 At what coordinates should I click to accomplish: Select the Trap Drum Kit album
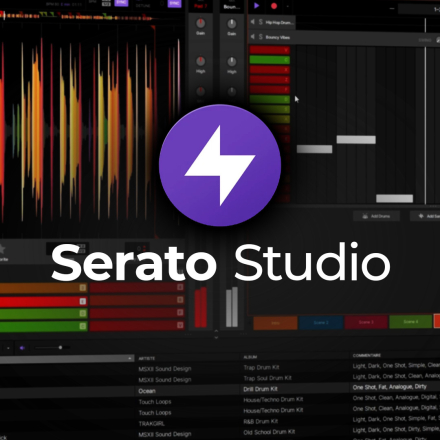[x=261, y=367]
